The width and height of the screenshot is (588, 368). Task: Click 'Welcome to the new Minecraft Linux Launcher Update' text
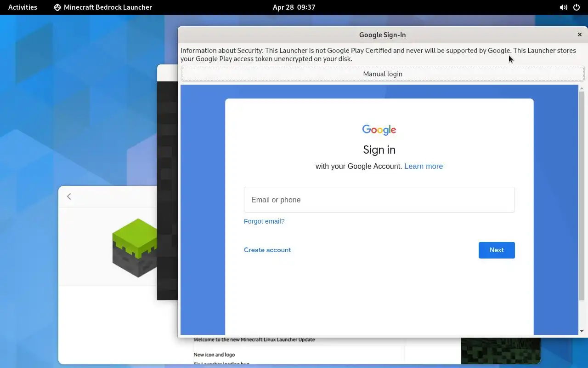tap(254, 339)
